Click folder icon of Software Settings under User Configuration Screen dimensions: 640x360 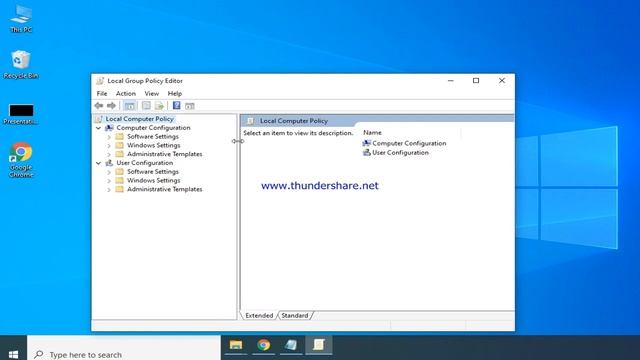click(x=120, y=171)
